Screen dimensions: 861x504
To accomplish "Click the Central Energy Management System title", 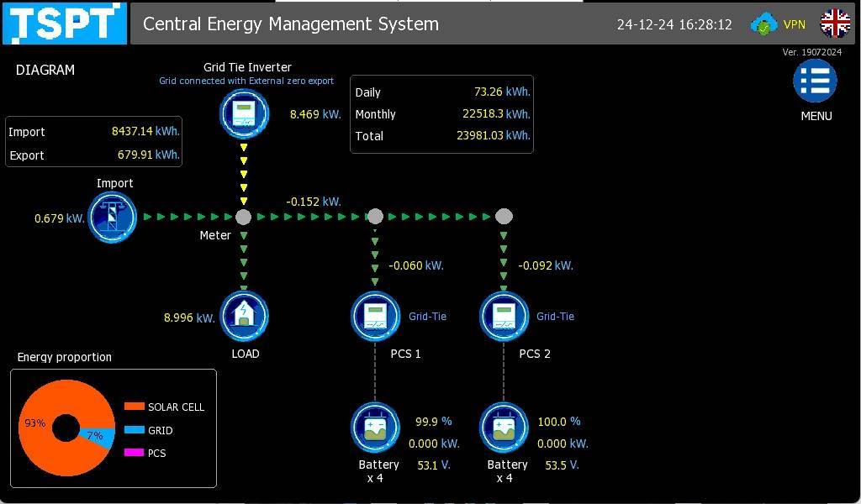I will pyautogui.click(x=290, y=24).
